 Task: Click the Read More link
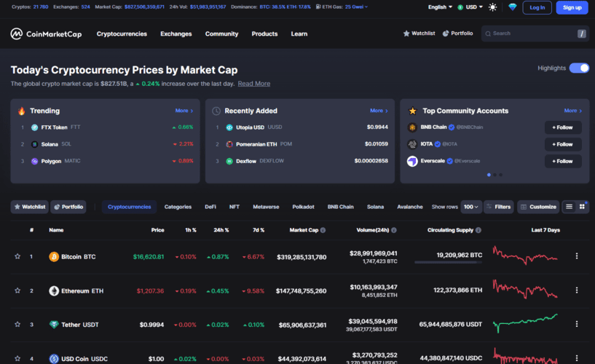tap(254, 84)
